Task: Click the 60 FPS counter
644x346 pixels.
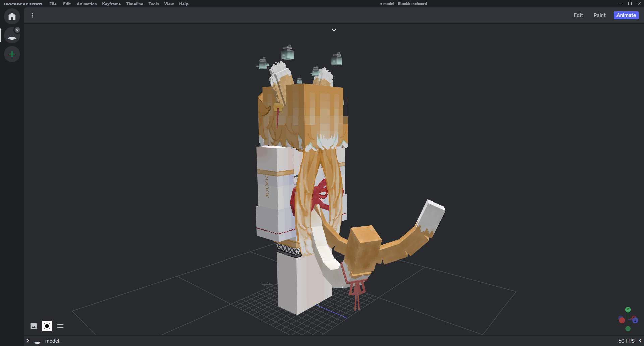Action: click(x=626, y=341)
